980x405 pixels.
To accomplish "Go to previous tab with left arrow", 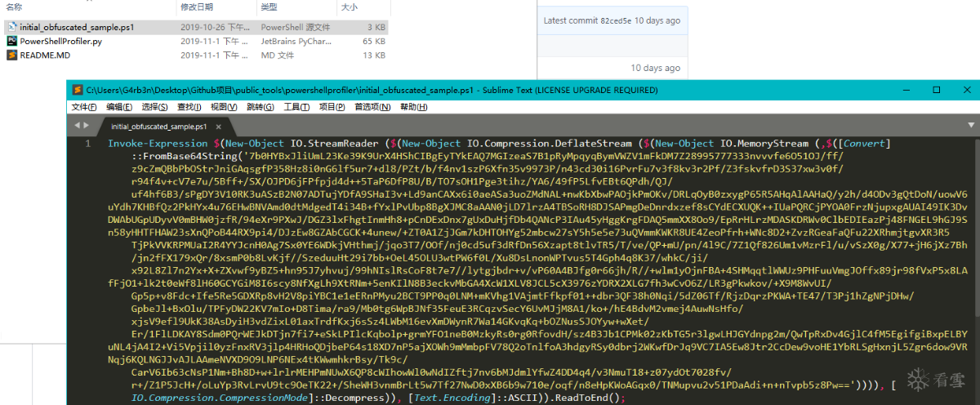I will pyautogui.click(x=78, y=126).
